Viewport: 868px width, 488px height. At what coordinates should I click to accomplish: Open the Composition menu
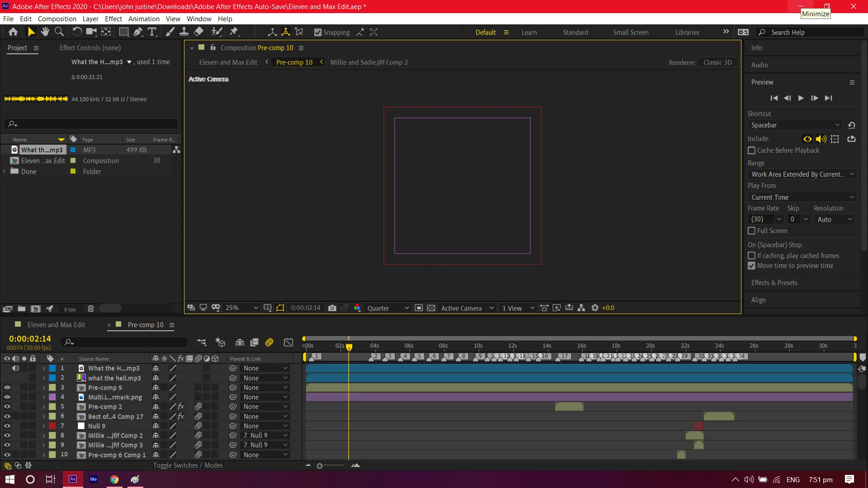[x=57, y=19]
